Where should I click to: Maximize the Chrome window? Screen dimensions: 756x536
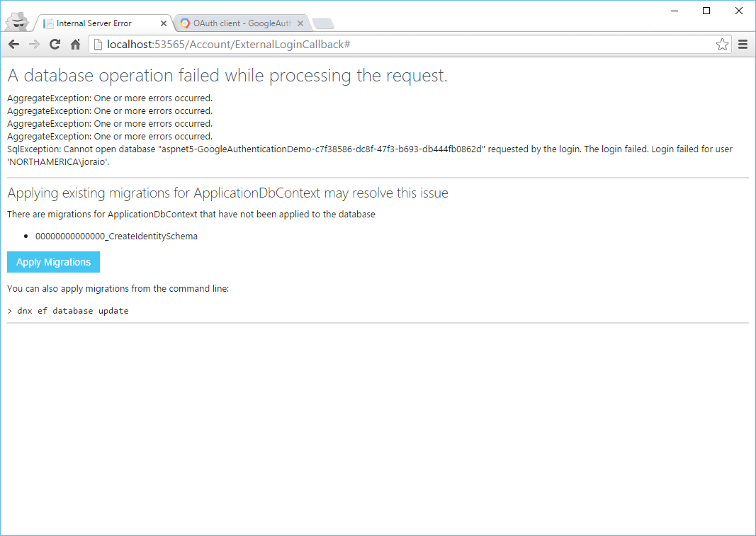click(706, 11)
